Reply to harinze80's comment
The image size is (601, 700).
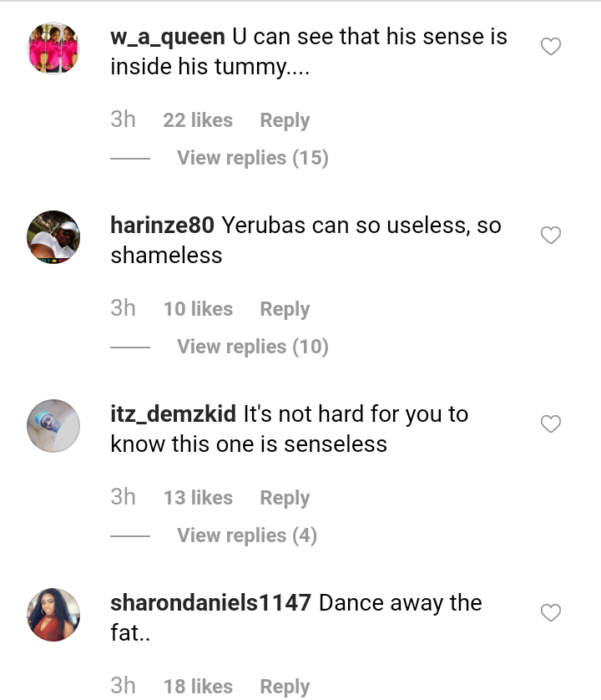(285, 309)
